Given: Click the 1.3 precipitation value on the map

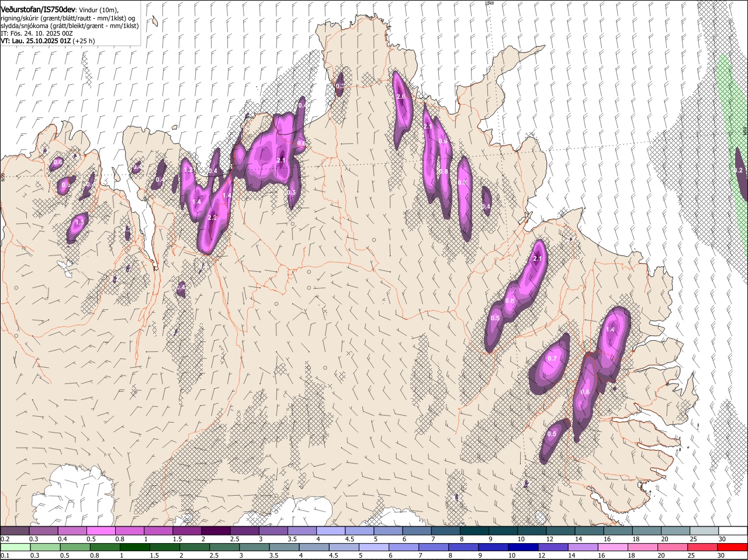Looking at the screenshot, I should pyautogui.click(x=80, y=222).
